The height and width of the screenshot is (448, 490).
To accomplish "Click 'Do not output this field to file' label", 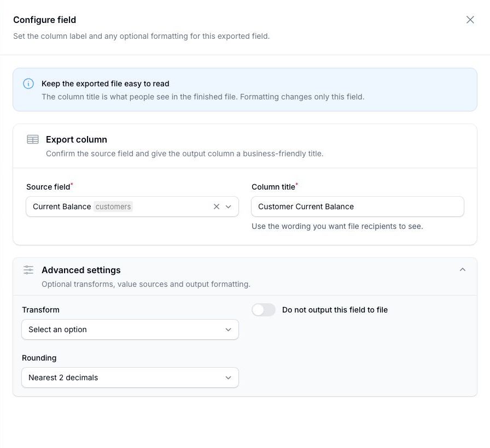I will coord(335,310).
